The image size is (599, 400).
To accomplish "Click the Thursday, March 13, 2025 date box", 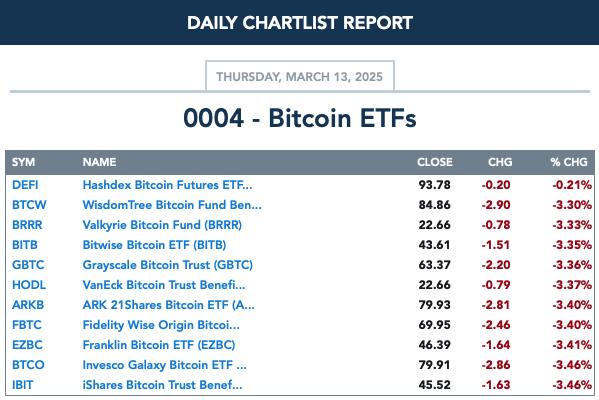I will click(x=300, y=76).
